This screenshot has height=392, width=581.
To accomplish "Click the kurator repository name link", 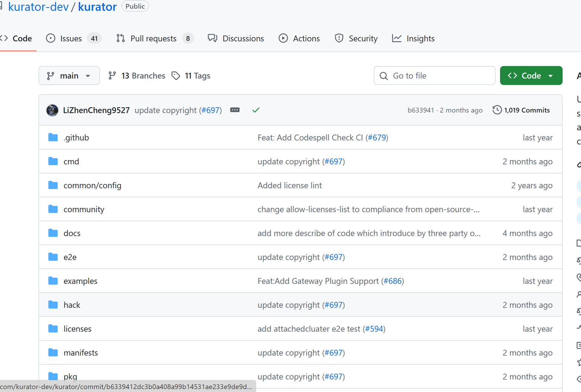I will point(97,6).
